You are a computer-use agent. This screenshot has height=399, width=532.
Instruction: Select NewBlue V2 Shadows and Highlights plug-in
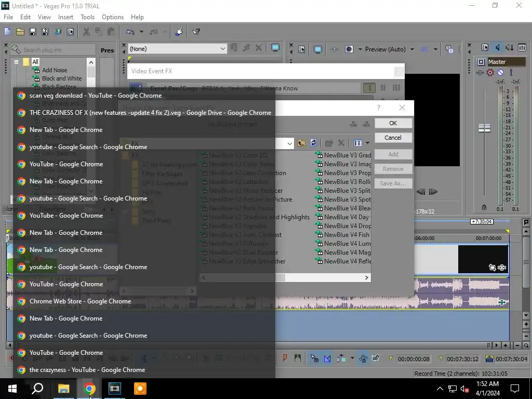pos(256,217)
